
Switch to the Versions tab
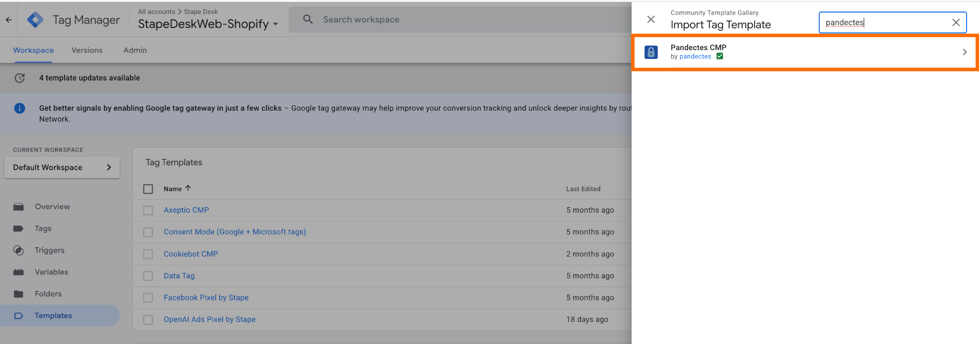(87, 50)
